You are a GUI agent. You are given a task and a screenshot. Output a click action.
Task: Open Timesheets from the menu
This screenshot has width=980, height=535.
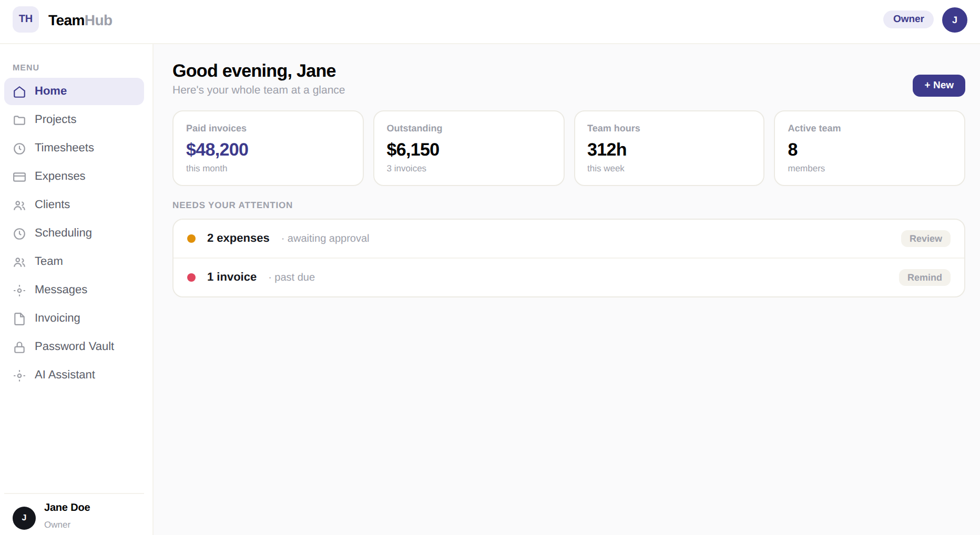tap(74, 148)
